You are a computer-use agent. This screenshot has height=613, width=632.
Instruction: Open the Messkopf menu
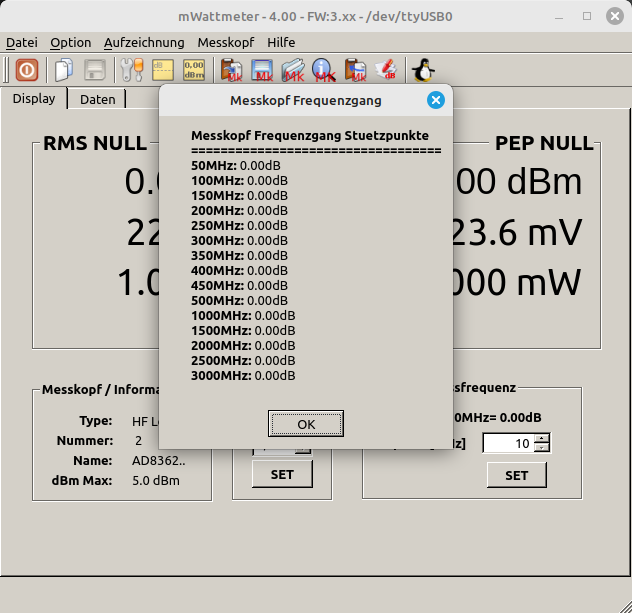coord(225,43)
